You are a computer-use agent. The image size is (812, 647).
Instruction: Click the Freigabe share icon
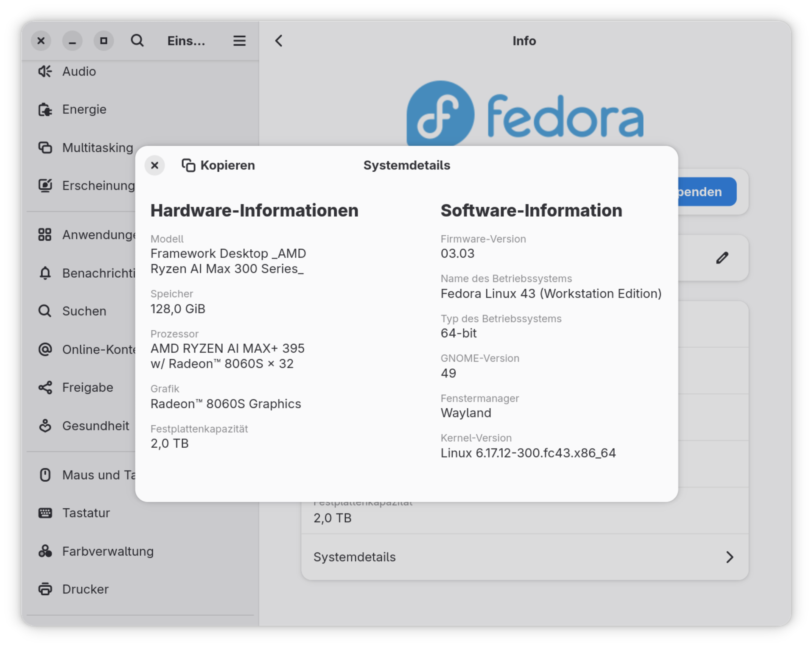click(45, 388)
